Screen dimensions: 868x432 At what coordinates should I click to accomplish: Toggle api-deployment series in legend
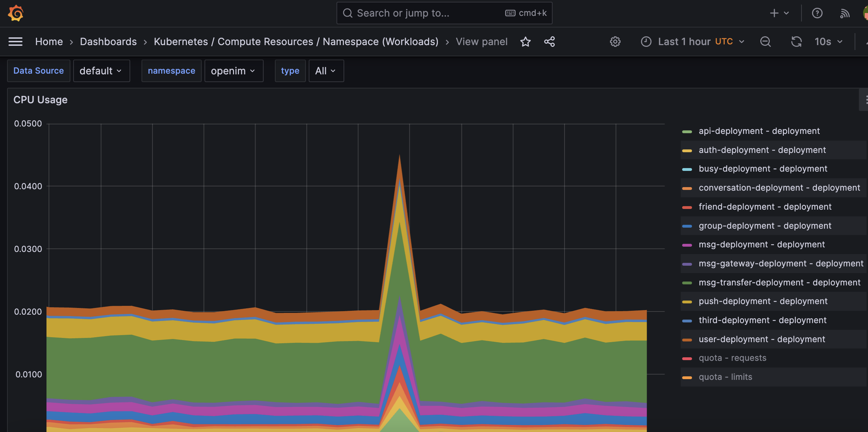click(759, 131)
